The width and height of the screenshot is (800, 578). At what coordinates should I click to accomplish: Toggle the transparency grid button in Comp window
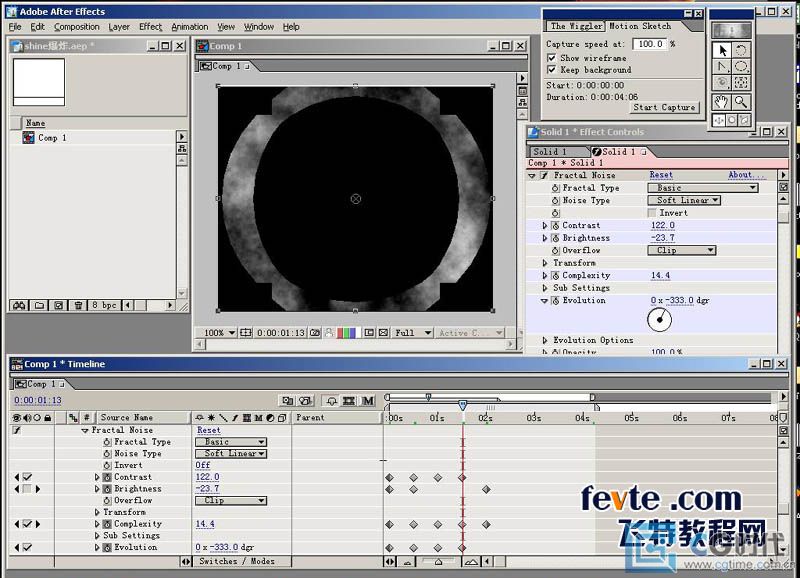(384, 333)
